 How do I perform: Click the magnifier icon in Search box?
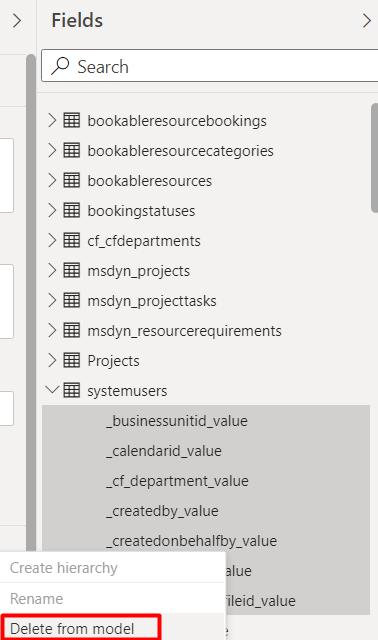point(60,66)
